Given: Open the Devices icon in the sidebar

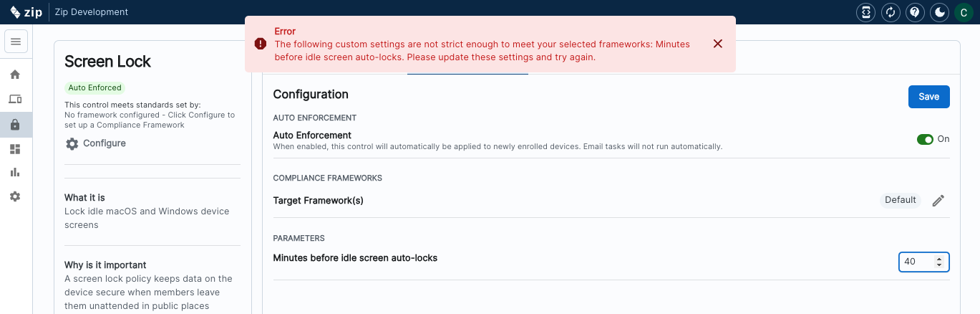Looking at the screenshot, I should pos(15,99).
